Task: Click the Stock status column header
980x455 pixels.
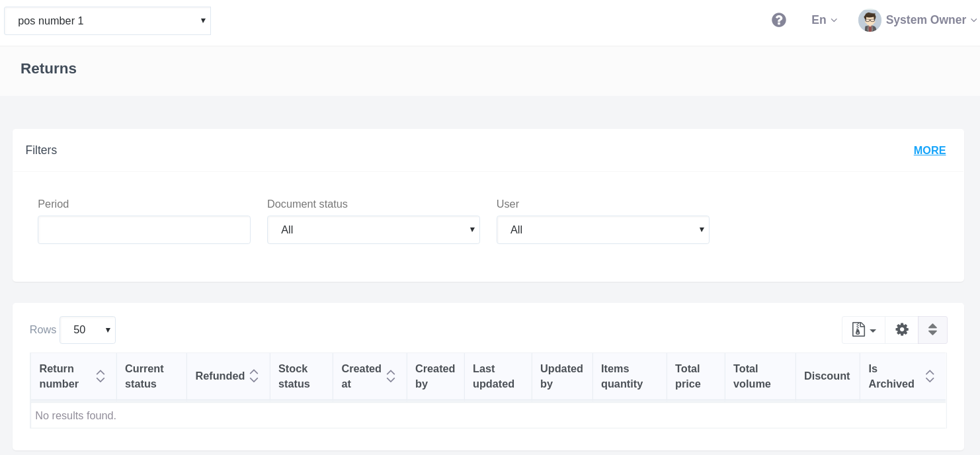Action: [x=294, y=376]
